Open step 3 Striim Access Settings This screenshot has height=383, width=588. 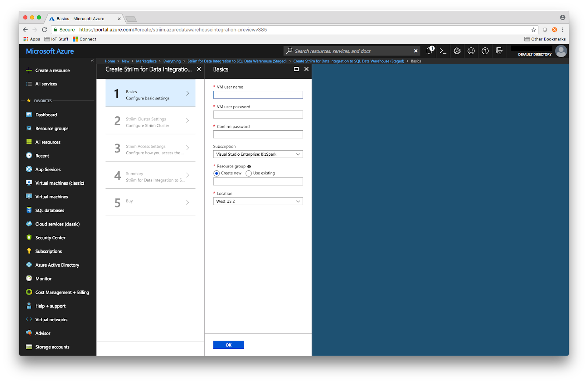tap(150, 148)
